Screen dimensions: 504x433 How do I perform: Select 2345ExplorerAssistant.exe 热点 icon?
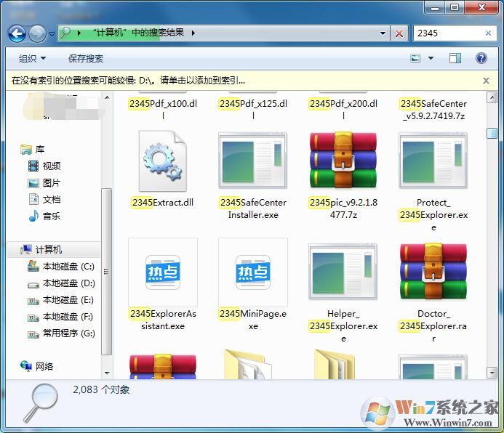click(x=163, y=272)
